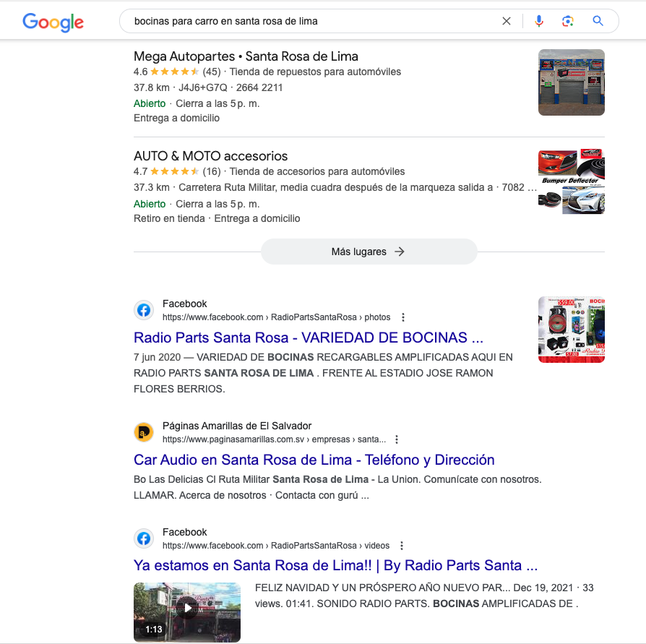
Task: Click 'Páginas Amarillas de El Salvador' site name
Action: tap(237, 426)
